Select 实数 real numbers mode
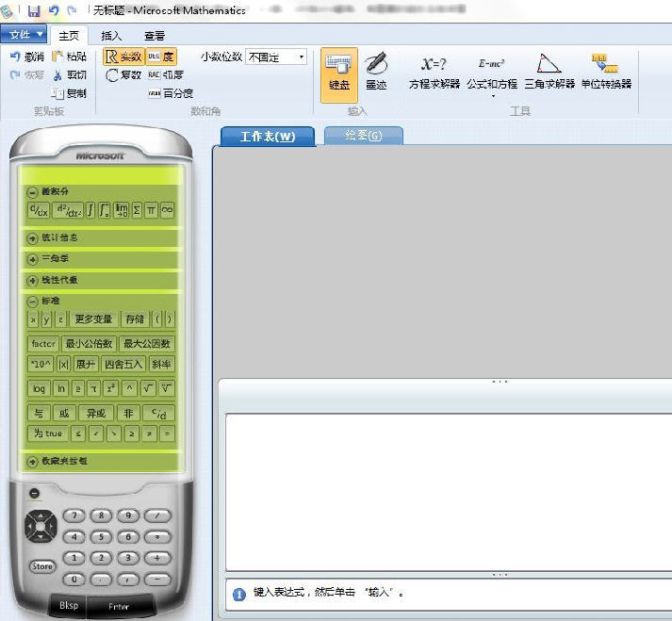The image size is (672, 621). pos(123,57)
